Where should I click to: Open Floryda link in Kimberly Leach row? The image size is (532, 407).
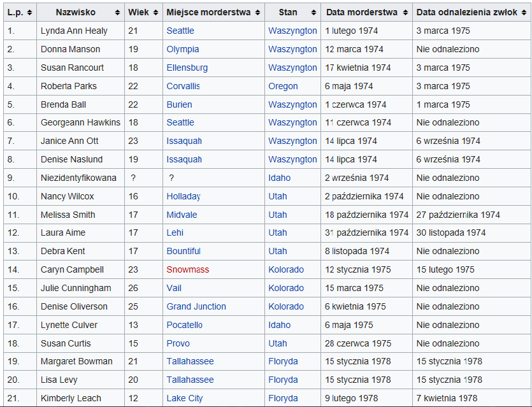tap(283, 398)
